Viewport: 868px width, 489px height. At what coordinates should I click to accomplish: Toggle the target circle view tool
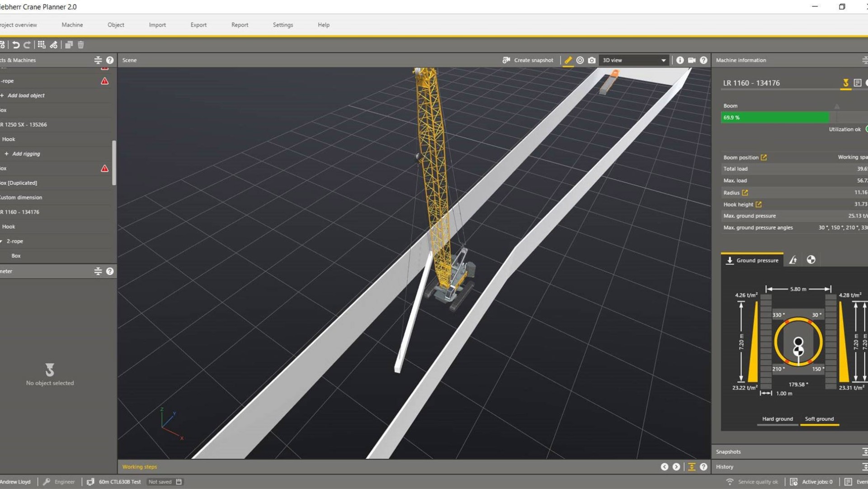click(x=580, y=60)
